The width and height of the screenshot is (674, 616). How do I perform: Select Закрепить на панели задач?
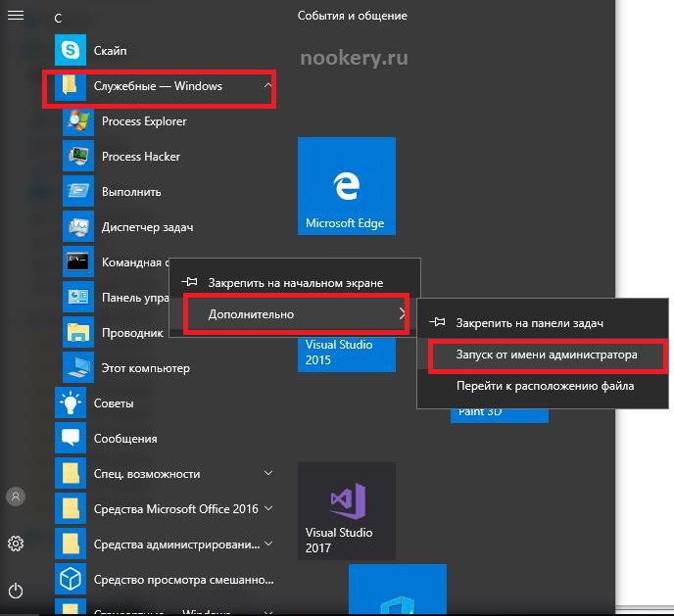tap(543, 323)
